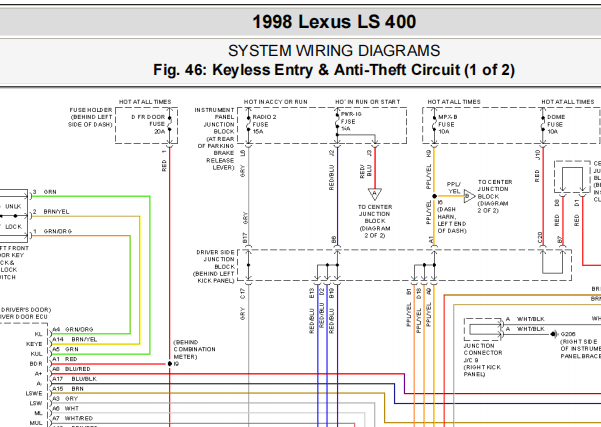Image resolution: width=601 pixels, height=427 pixels.
Task: Click the 'FUSE HOLDER (BEHIND LEFT SIDE OF DASH)' label
Action: [x=90, y=117]
